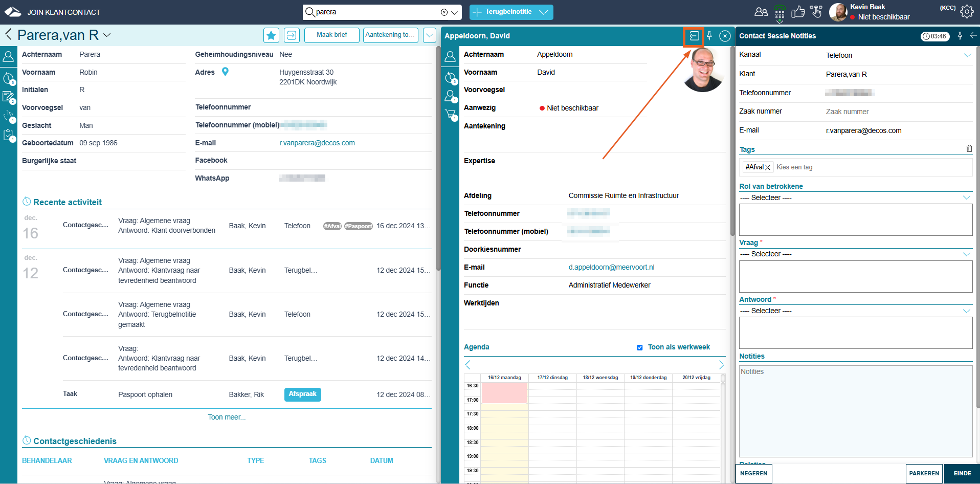Click Kevin Baak profile picture
The height and width of the screenshot is (484, 980).
pyautogui.click(x=838, y=12)
